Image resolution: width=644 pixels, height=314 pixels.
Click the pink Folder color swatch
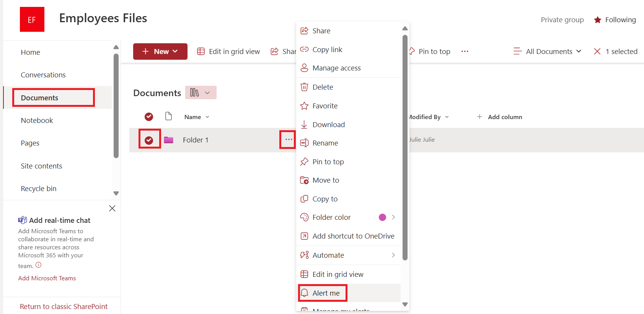point(382,217)
